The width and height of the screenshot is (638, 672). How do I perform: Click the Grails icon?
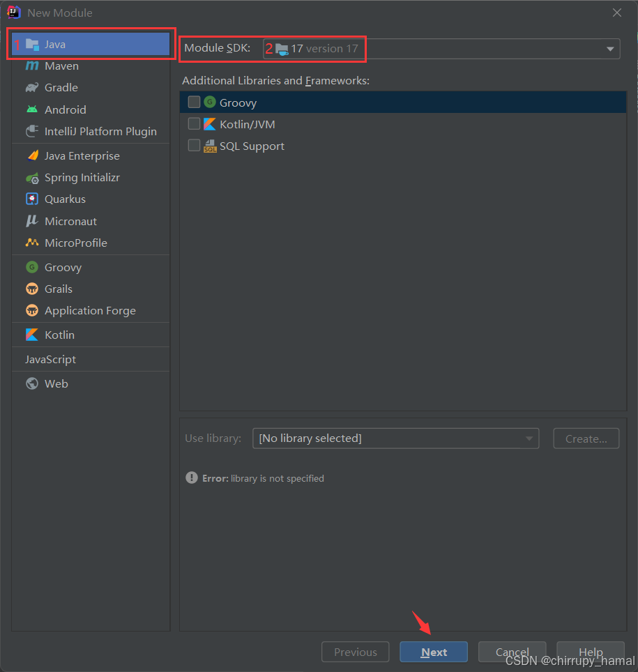pyautogui.click(x=32, y=289)
